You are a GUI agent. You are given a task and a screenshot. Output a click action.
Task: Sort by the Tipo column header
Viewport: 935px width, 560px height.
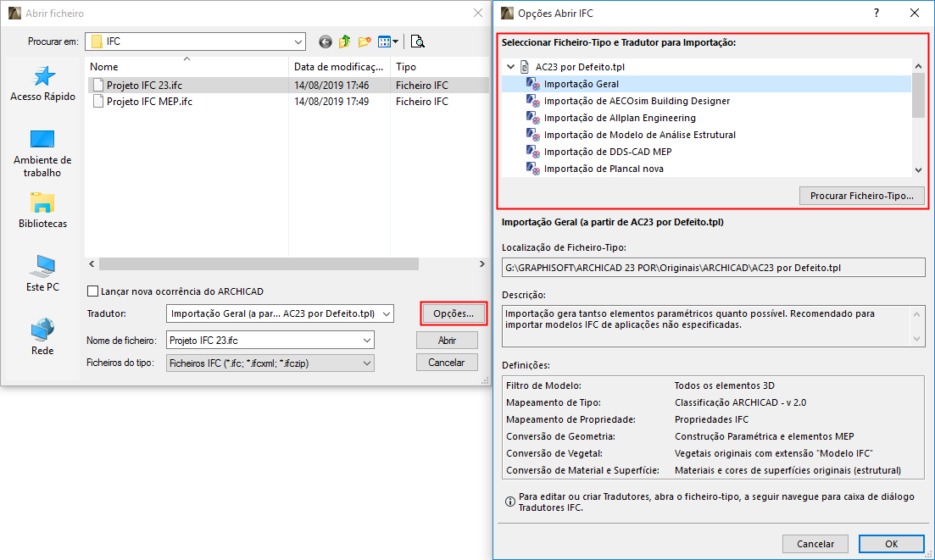pos(439,67)
